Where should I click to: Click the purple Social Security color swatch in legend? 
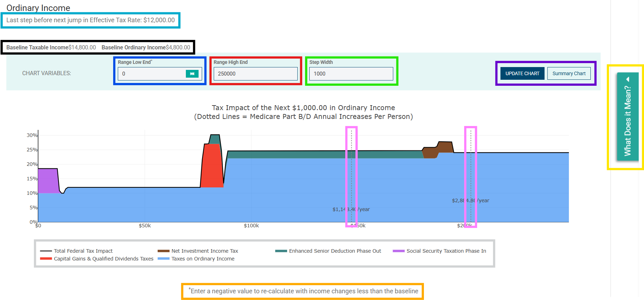(399, 251)
